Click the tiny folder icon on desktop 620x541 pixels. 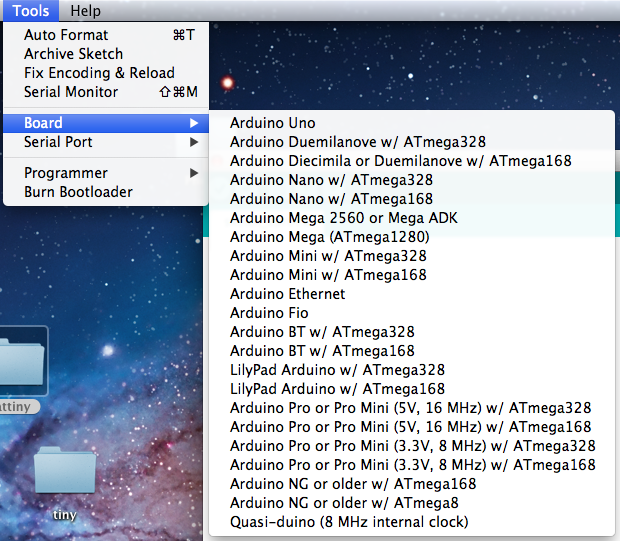pos(65,470)
